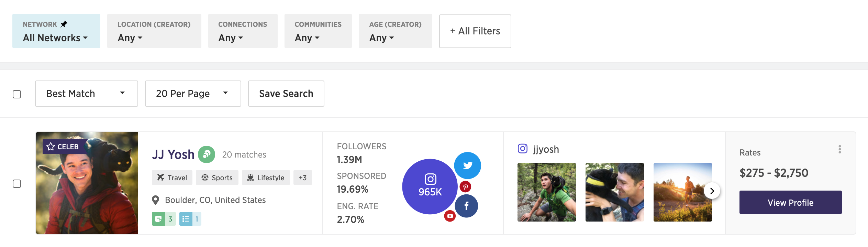Click the Instagram icon beside jjyosh

[x=523, y=149]
